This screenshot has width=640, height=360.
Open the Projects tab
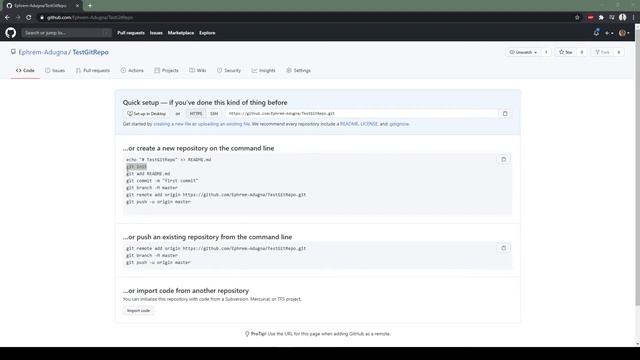tap(167, 71)
